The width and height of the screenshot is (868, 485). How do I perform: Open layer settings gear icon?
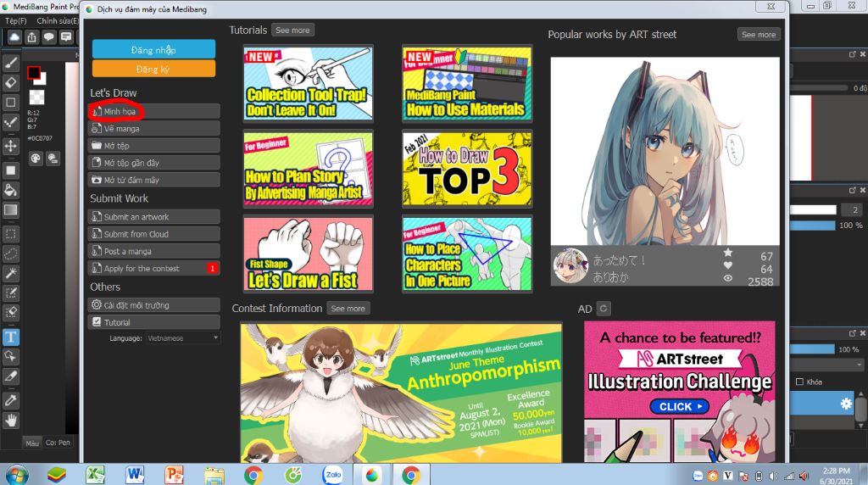click(846, 404)
